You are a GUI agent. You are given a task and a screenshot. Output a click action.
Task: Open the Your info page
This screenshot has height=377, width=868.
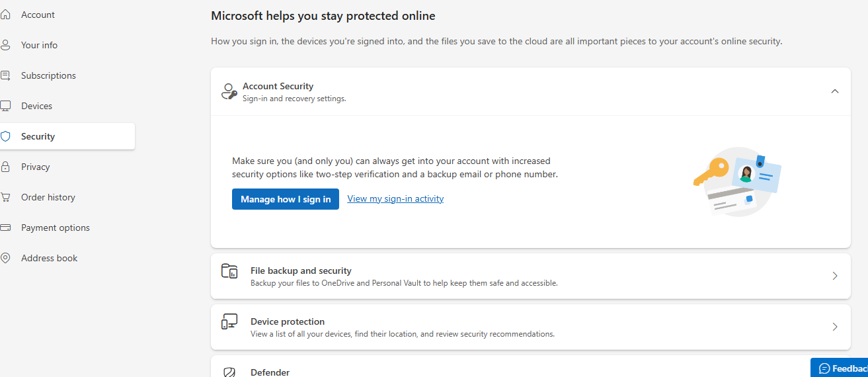click(x=39, y=45)
